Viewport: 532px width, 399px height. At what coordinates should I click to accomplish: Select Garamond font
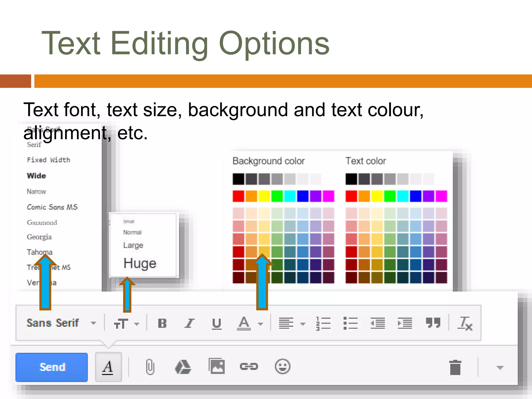(42, 223)
